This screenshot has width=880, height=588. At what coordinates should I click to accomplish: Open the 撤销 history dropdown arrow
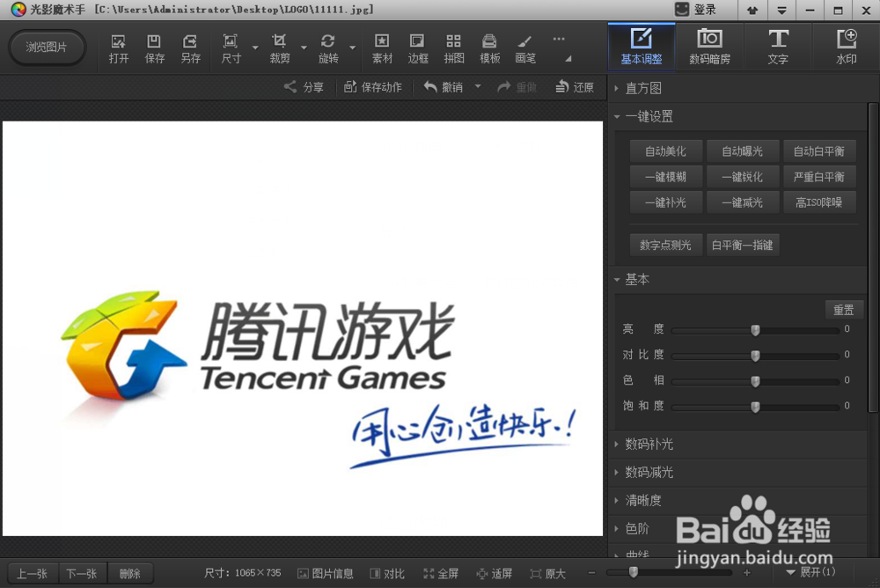[478, 86]
